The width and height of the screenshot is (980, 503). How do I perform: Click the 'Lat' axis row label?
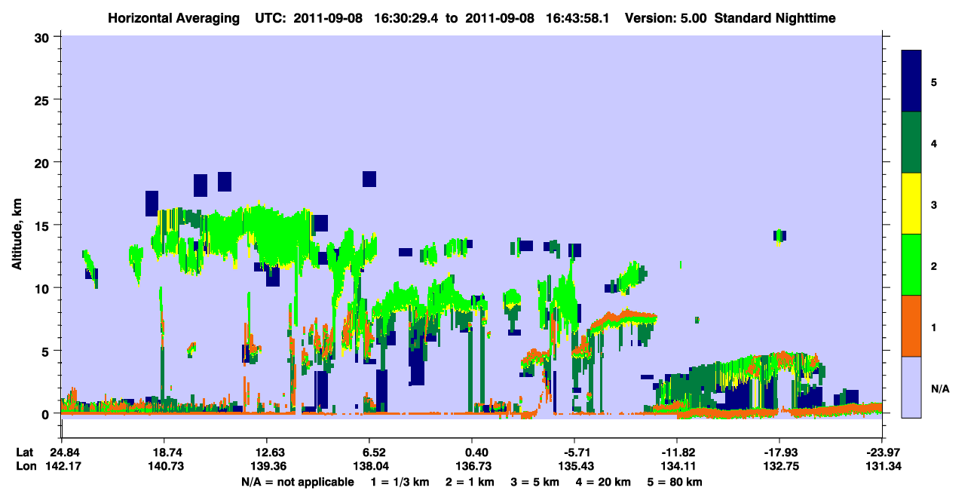pyautogui.click(x=25, y=452)
